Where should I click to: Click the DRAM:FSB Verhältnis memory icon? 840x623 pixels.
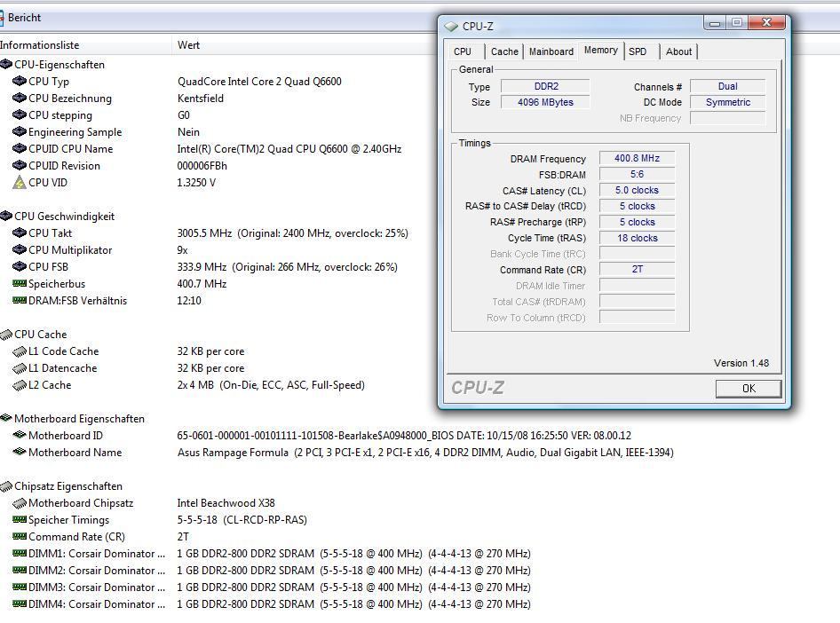coord(20,300)
